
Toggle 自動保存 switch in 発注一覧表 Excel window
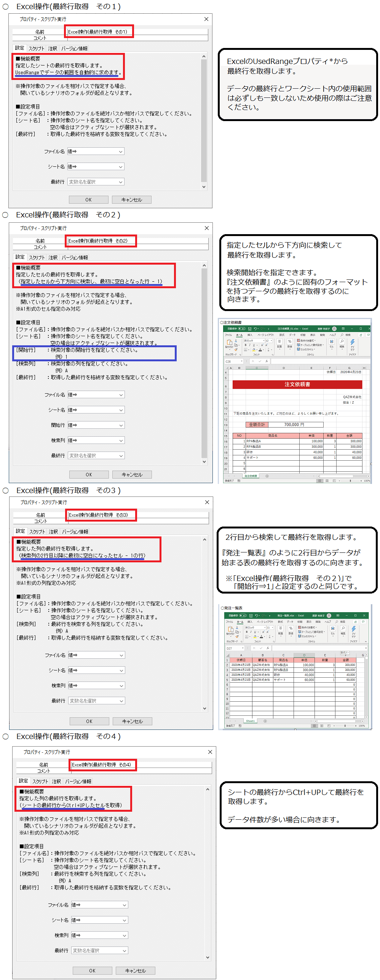click(x=243, y=616)
